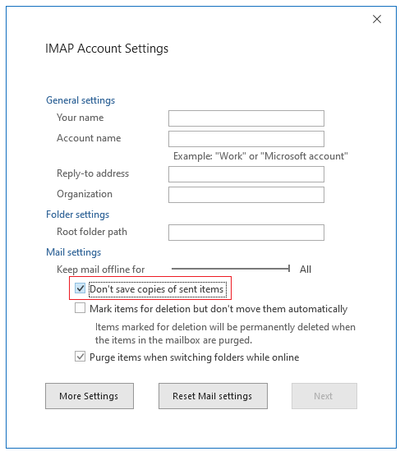Click the General settings heading
Image resolution: width=400 pixels, height=452 pixels.
(80, 100)
